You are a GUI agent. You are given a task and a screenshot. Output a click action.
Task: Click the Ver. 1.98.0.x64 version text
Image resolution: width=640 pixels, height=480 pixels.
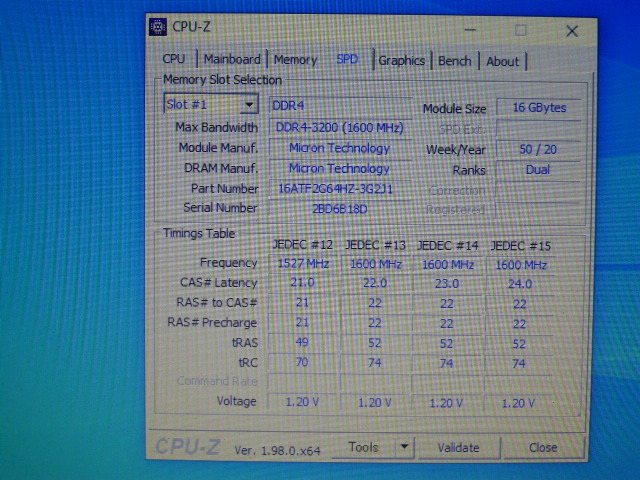(278, 451)
